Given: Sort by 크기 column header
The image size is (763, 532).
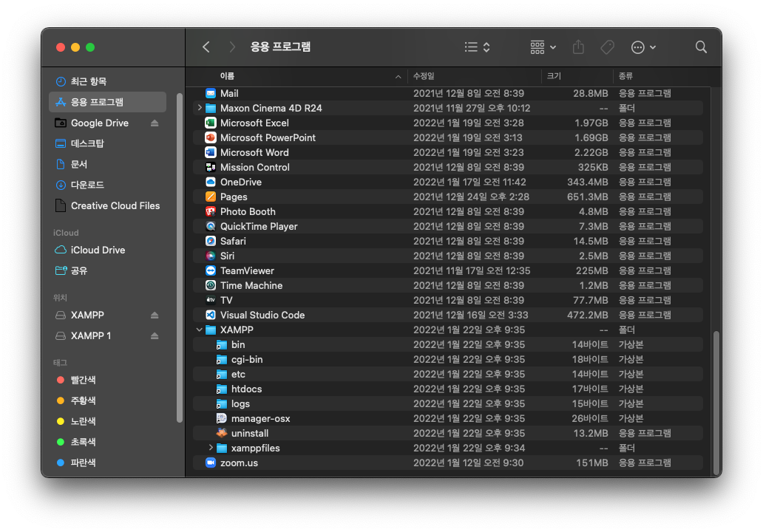Looking at the screenshot, I should point(554,76).
